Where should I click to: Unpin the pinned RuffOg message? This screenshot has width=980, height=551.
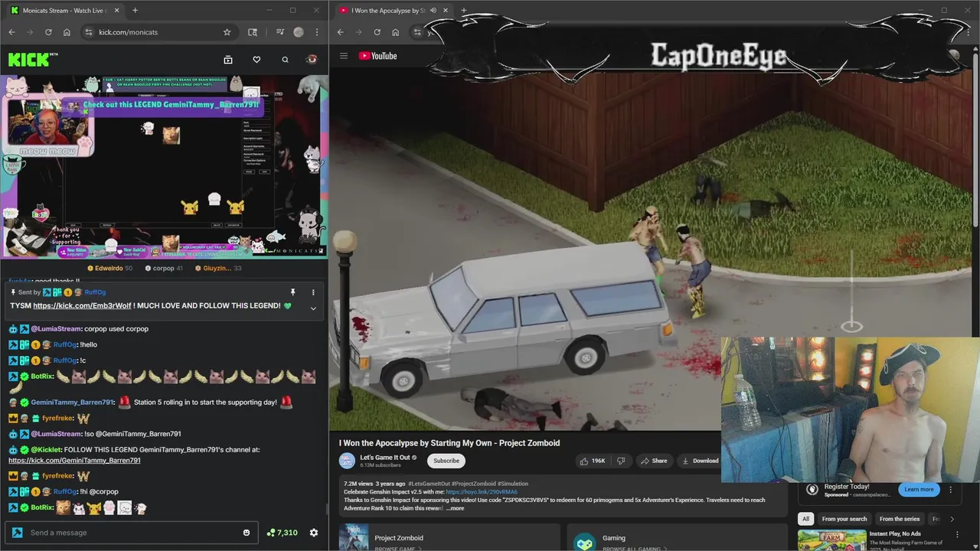point(292,292)
